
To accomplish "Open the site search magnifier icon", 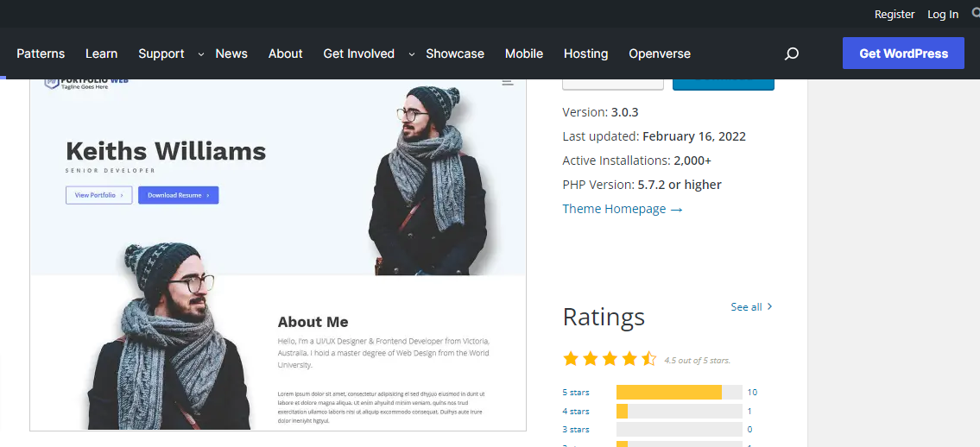I will pos(791,54).
